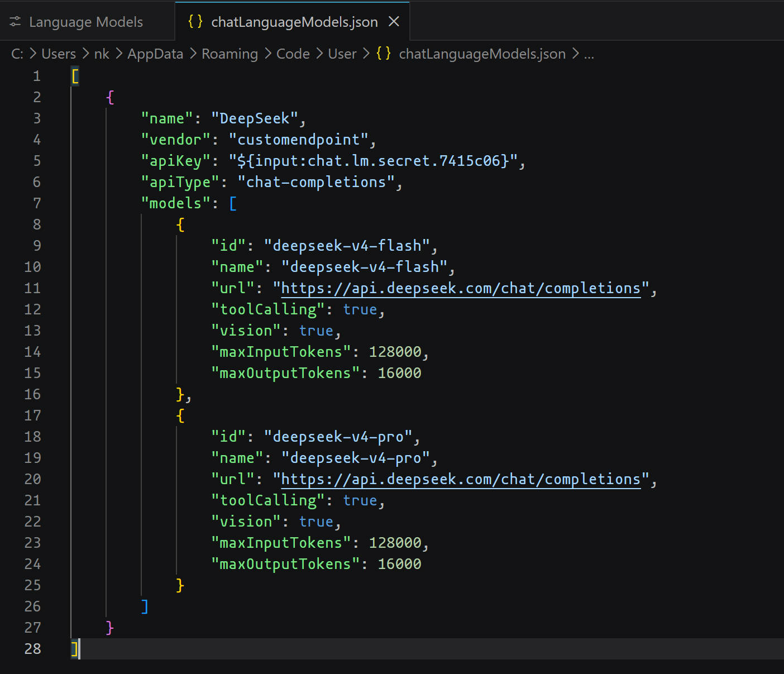Open breadcrumb segment nk
The image size is (784, 674).
click(x=102, y=54)
